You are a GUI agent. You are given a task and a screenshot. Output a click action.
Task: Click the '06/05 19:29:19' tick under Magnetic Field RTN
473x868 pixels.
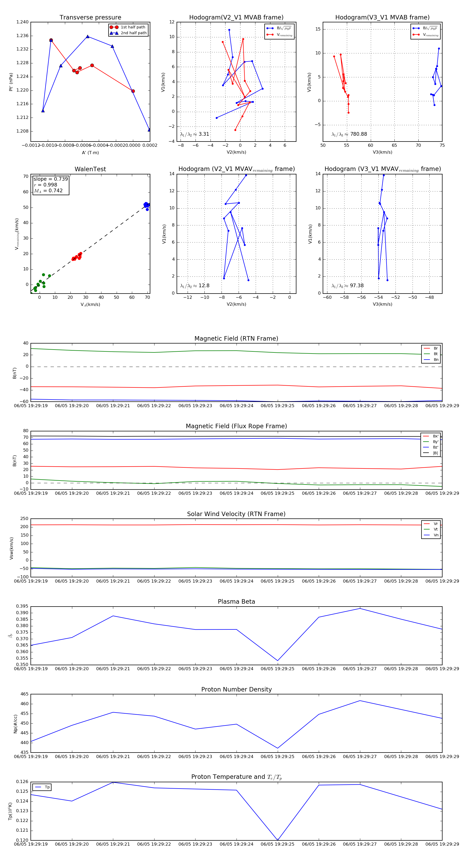31,406
